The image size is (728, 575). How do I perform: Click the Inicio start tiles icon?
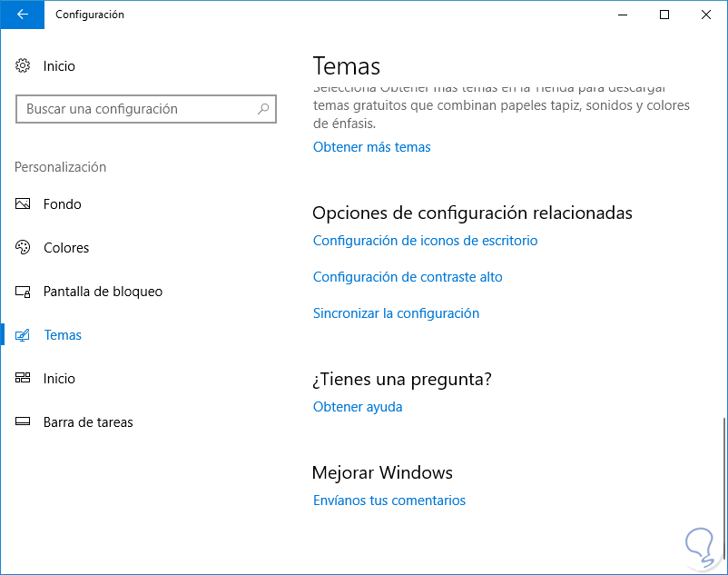tap(24, 379)
